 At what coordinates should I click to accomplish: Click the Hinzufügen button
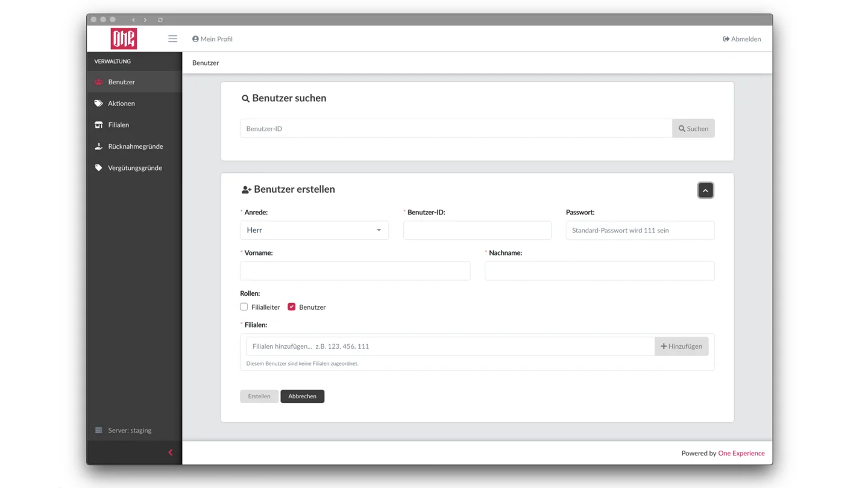(681, 346)
